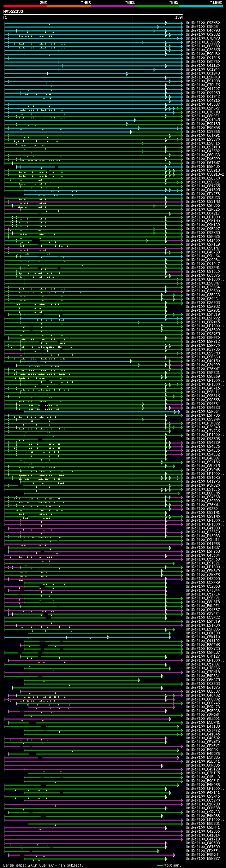The image size is (226, 868).
Task: Open the UniRef100_Q01946 entry
Action: (x=203, y=58)
